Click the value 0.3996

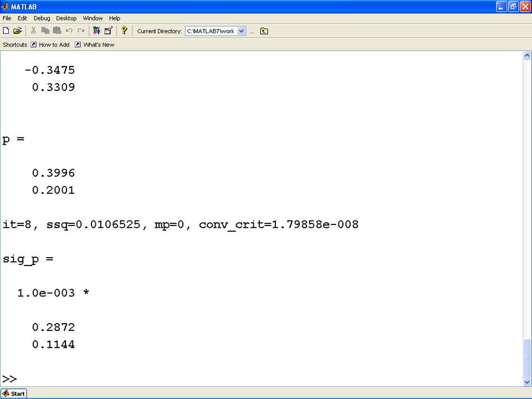click(x=54, y=173)
